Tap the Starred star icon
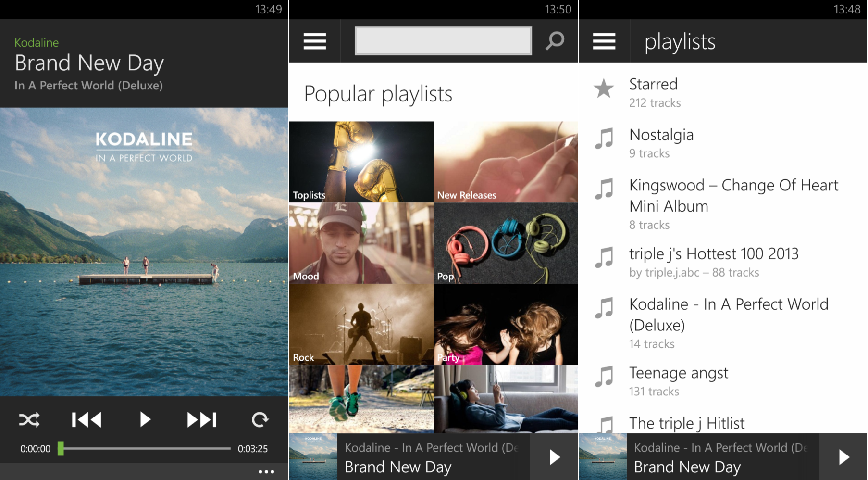868x480 pixels. pos(604,89)
